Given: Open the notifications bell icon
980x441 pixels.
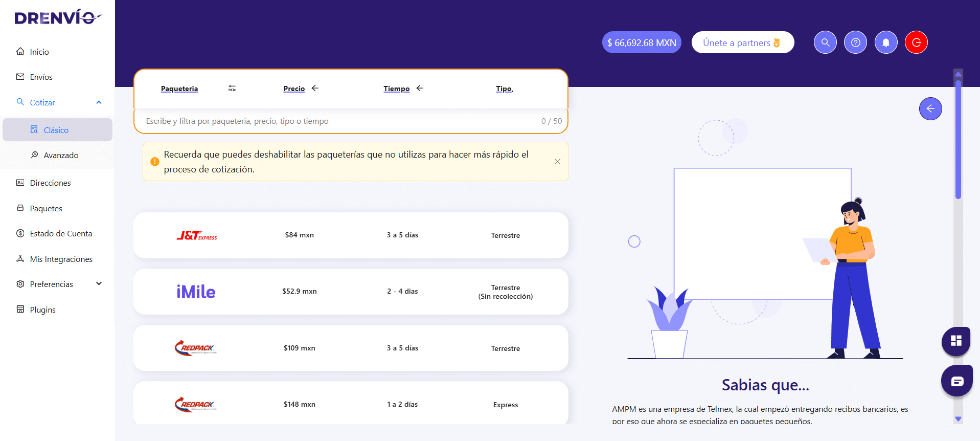Looking at the screenshot, I should pyautogui.click(x=886, y=42).
